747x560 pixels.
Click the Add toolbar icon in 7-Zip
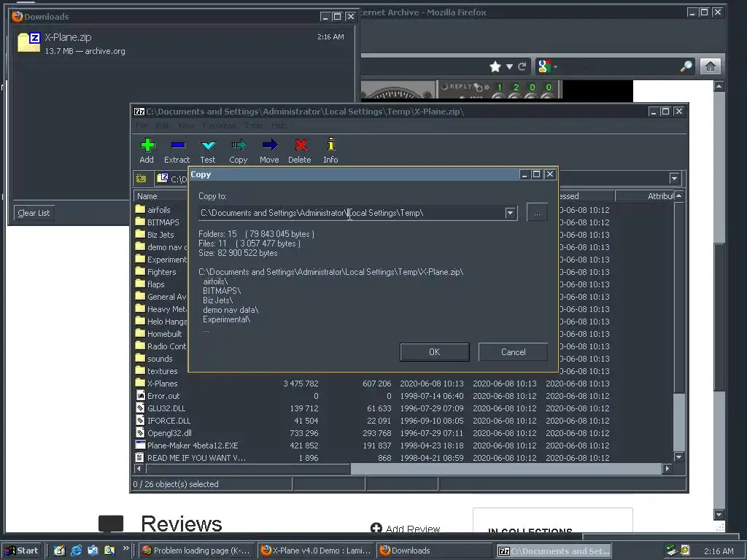pos(147,145)
